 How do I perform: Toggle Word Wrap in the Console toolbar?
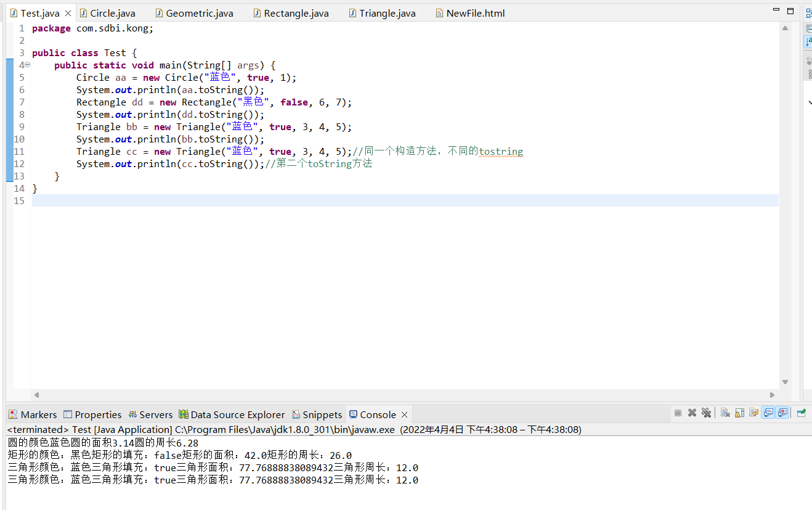tap(753, 413)
